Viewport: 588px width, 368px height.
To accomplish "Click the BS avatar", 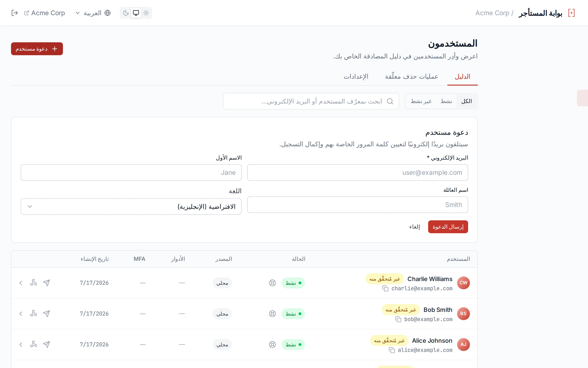I will 463,314.
